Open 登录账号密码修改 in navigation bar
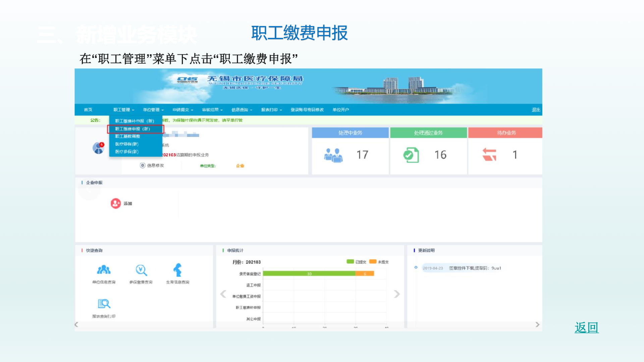 pos(307,110)
